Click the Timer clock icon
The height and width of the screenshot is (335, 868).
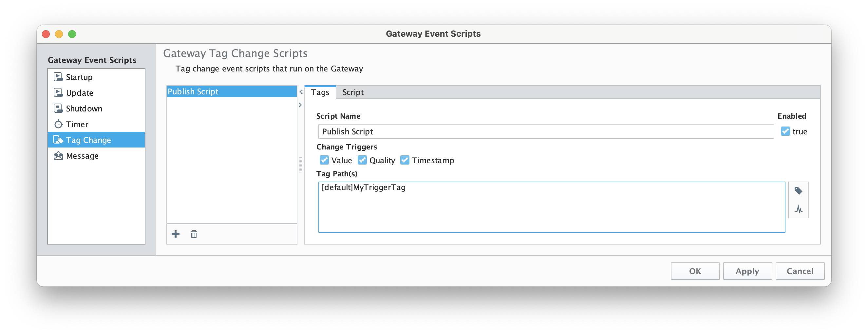point(58,124)
